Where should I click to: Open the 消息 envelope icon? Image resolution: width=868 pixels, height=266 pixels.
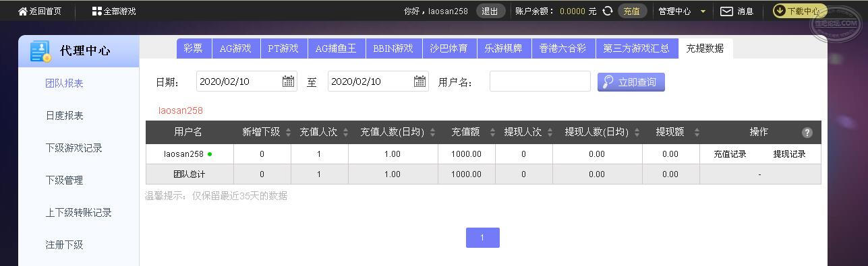[x=726, y=11]
